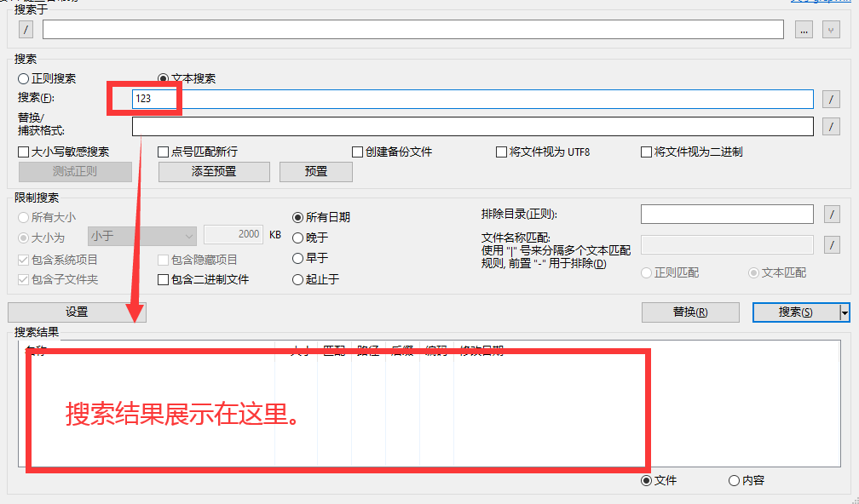Check the 包含二进制文件 option

[x=164, y=279]
